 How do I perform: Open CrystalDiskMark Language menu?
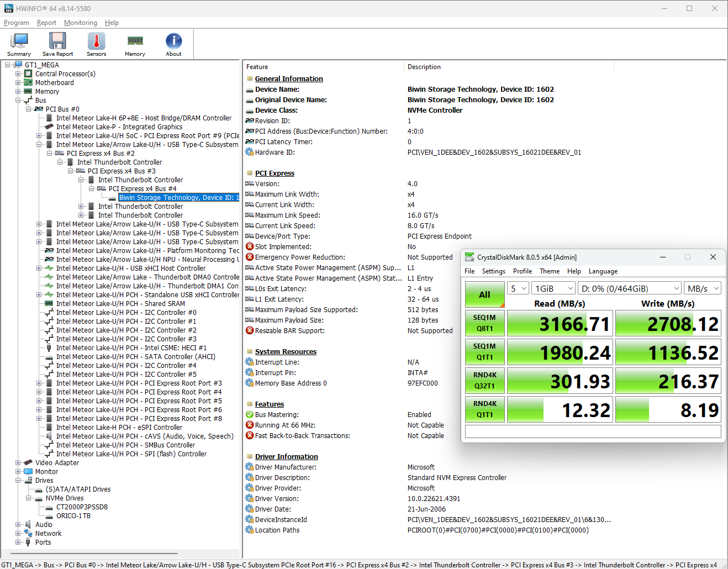click(x=603, y=271)
